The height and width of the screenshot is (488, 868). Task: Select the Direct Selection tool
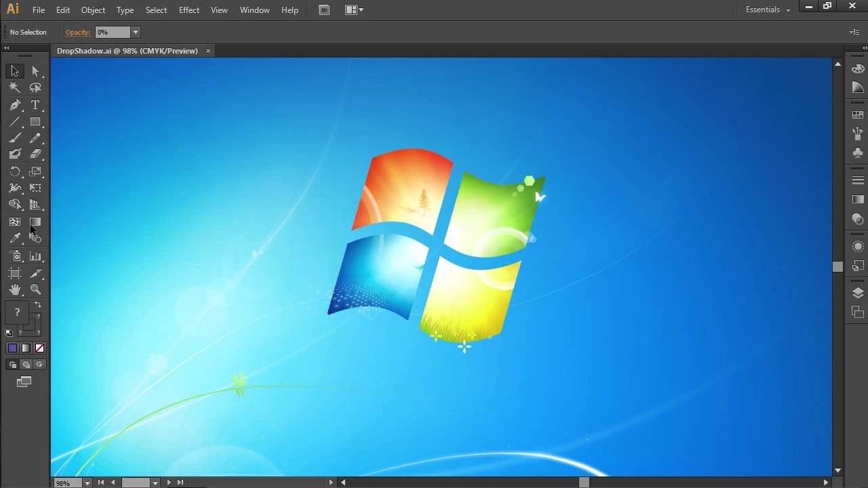[x=35, y=71]
